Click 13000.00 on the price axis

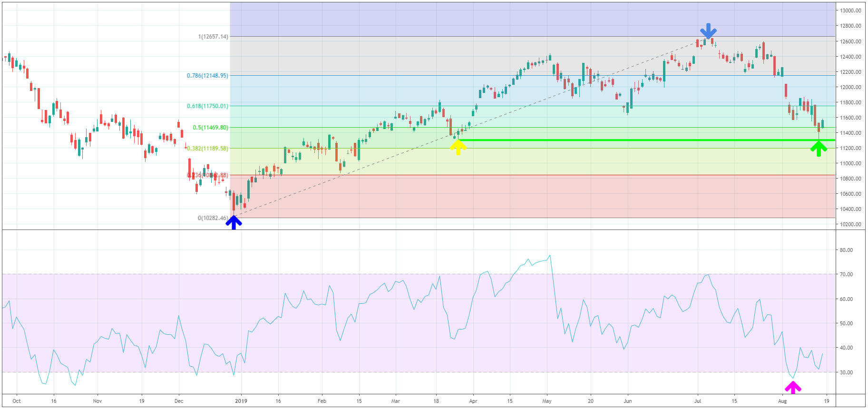850,10
